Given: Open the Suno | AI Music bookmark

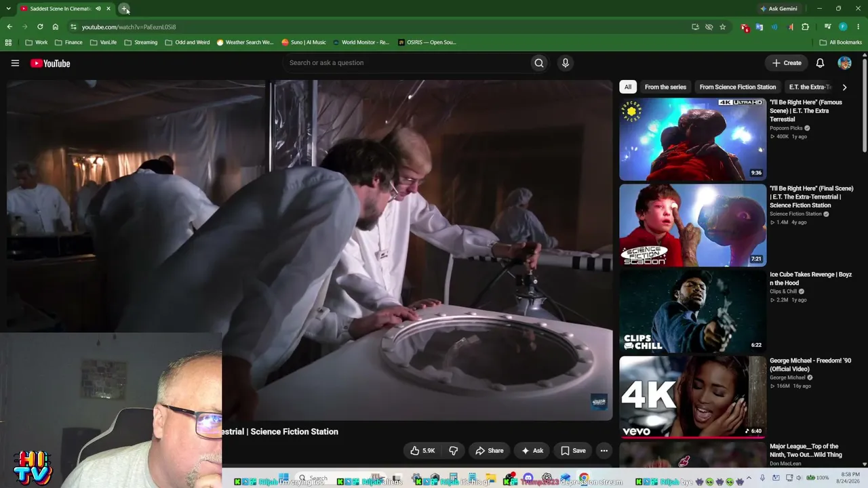Looking at the screenshot, I should 304,42.
